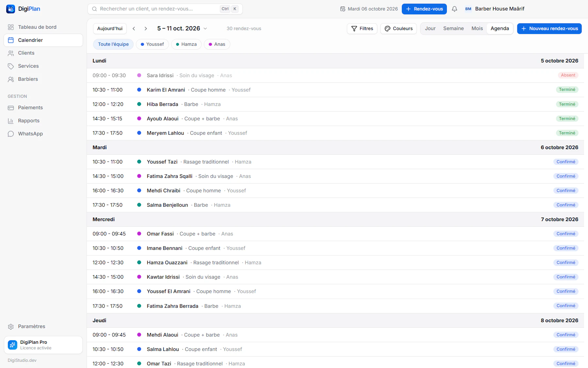Image resolution: width=588 pixels, height=368 pixels.
Task: Go to next week arrow
Action: click(146, 28)
